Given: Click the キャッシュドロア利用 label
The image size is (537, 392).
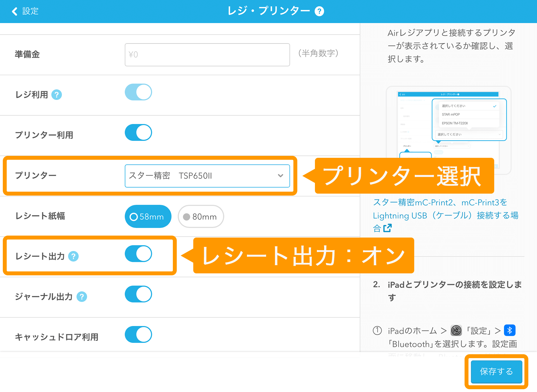Looking at the screenshot, I should point(56,337).
